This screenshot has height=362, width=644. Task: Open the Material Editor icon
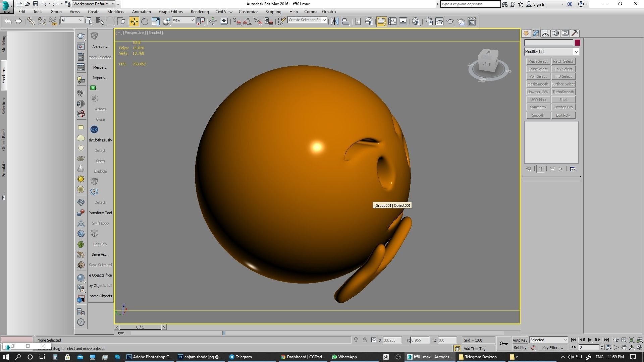tap(416, 21)
